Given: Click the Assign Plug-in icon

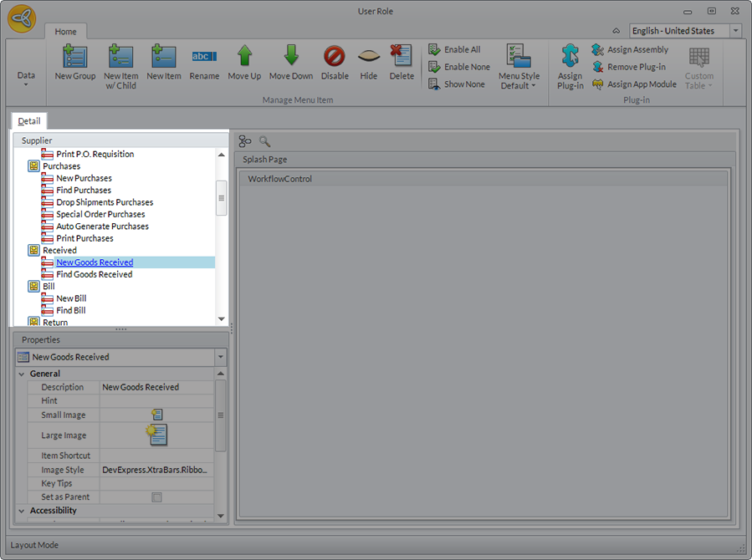Looking at the screenshot, I should [570, 57].
